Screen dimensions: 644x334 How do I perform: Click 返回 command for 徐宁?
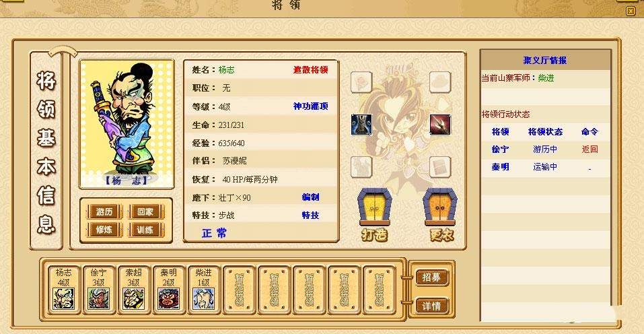tap(589, 149)
